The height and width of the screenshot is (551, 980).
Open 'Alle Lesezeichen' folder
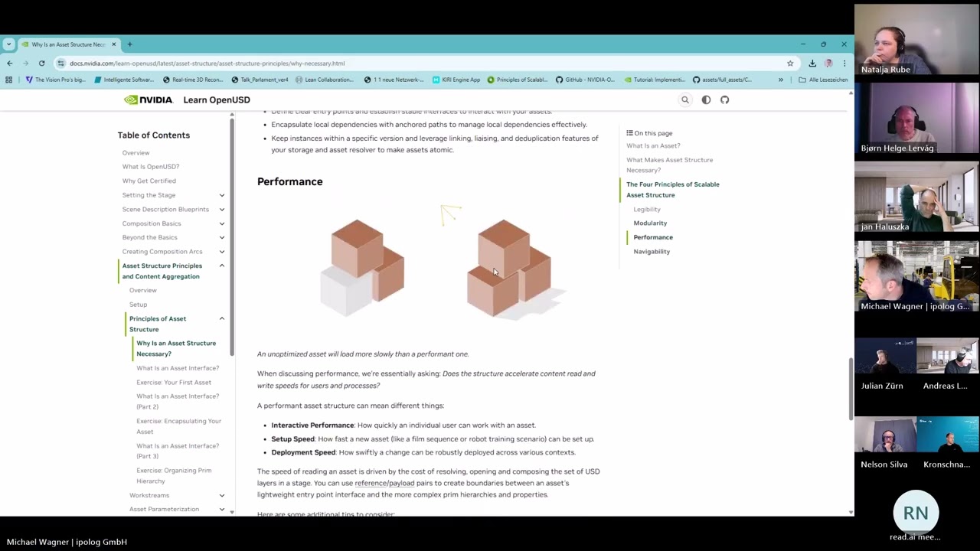click(x=823, y=80)
